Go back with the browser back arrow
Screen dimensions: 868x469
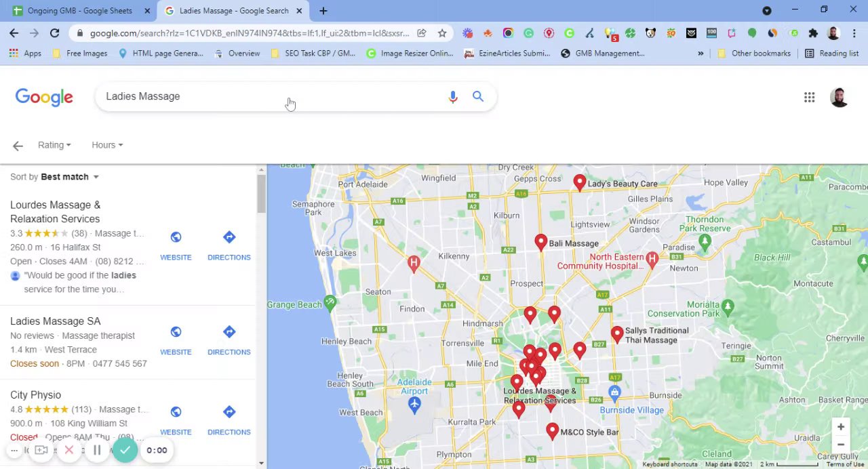click(14, 33)
